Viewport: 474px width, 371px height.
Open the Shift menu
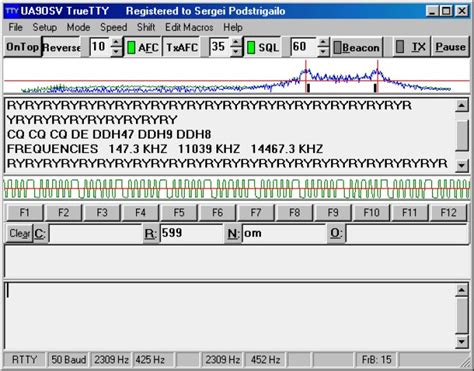(146, 27)
